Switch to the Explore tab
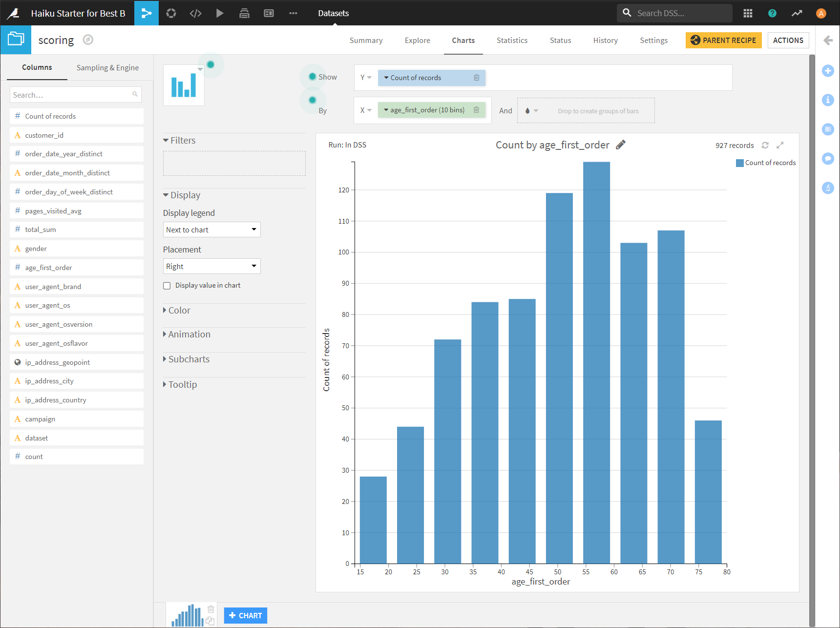The width and height of the screenshot is (840, 628). click(417, 40)
